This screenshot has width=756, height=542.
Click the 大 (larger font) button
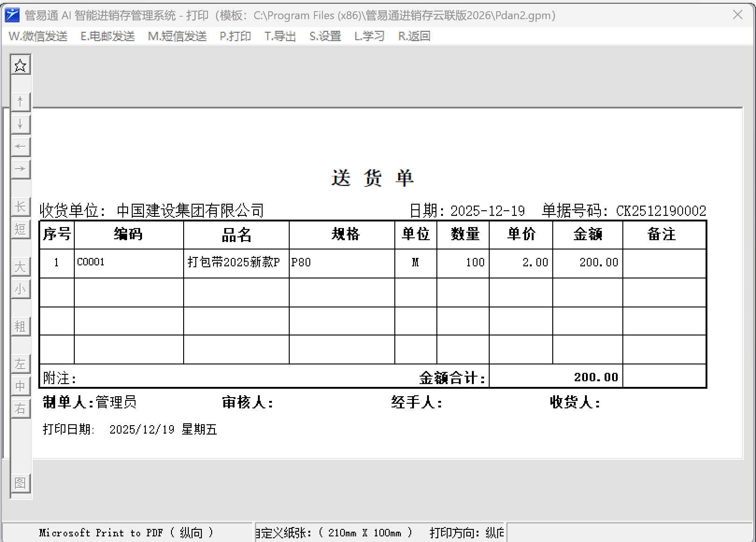point(20,267)
